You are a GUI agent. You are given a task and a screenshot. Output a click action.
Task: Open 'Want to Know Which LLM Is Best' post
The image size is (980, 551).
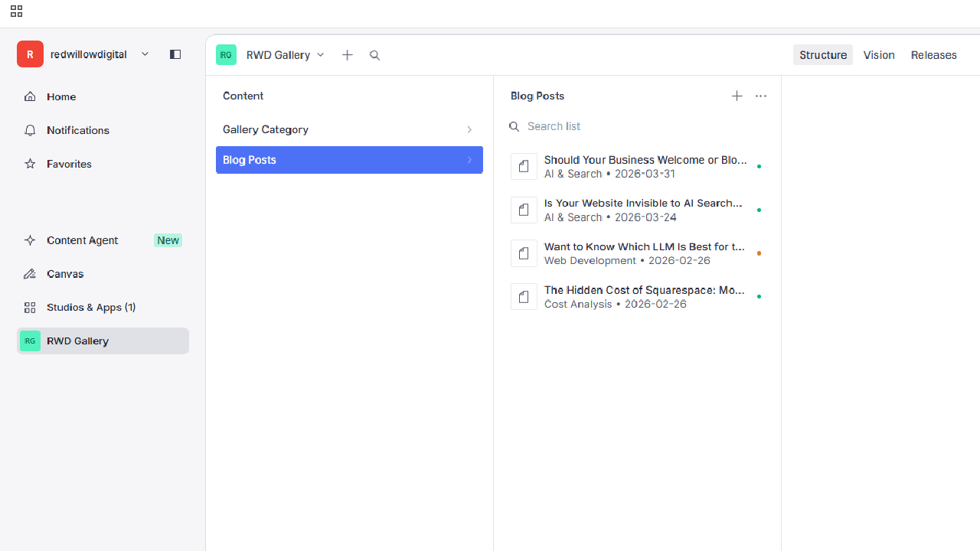[638, 253]
